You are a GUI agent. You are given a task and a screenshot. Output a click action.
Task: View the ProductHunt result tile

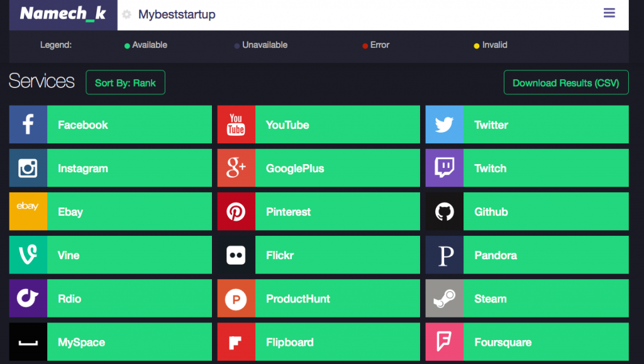click(319, 299)
